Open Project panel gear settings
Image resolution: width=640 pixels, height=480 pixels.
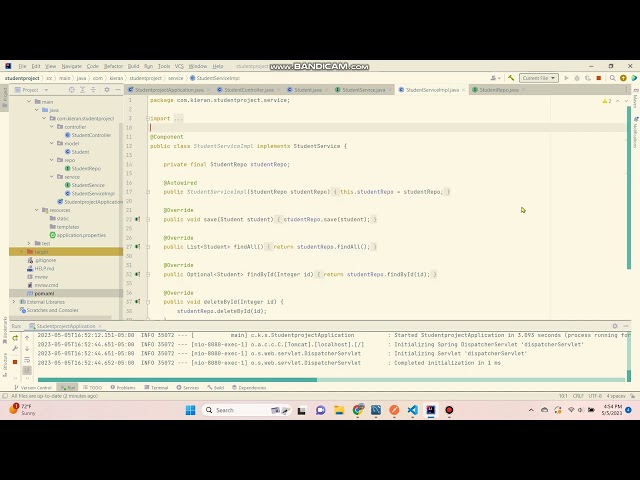[x=107, y=90]
